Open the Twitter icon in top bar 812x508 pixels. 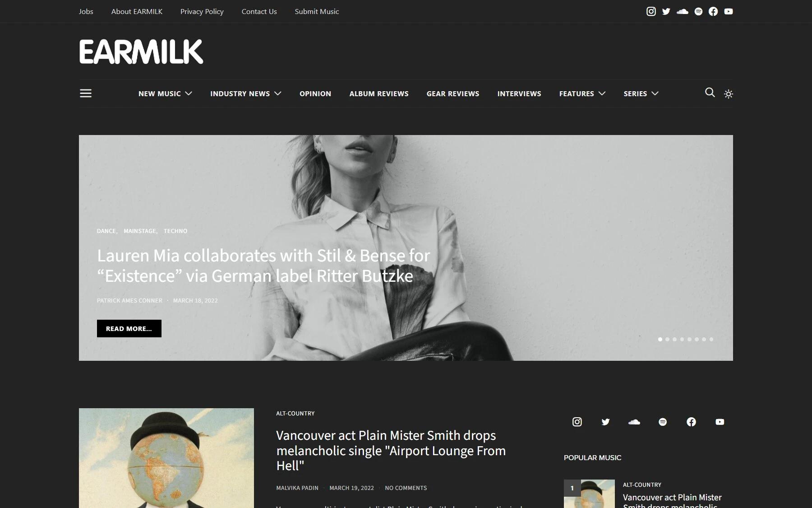click(666, 11)
